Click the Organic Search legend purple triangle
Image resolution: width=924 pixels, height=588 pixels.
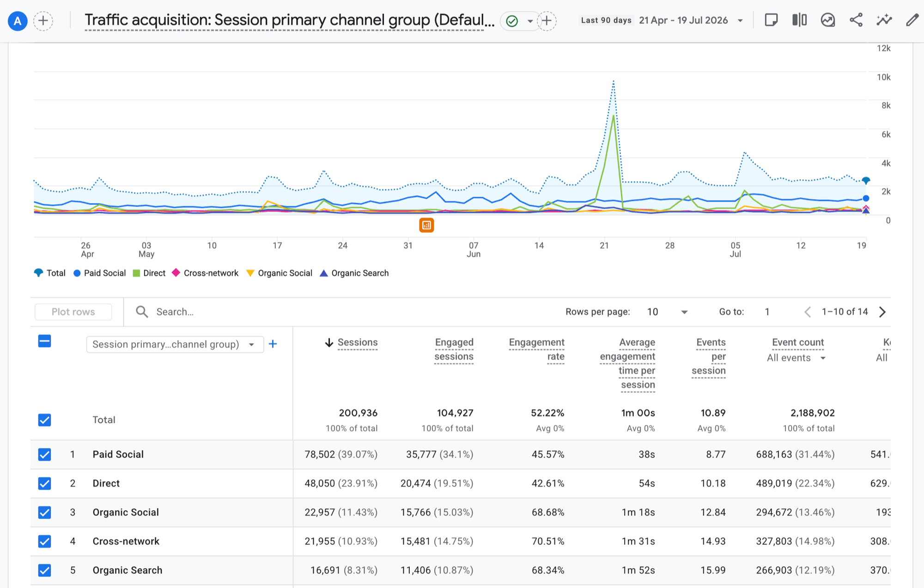point(324,273)
